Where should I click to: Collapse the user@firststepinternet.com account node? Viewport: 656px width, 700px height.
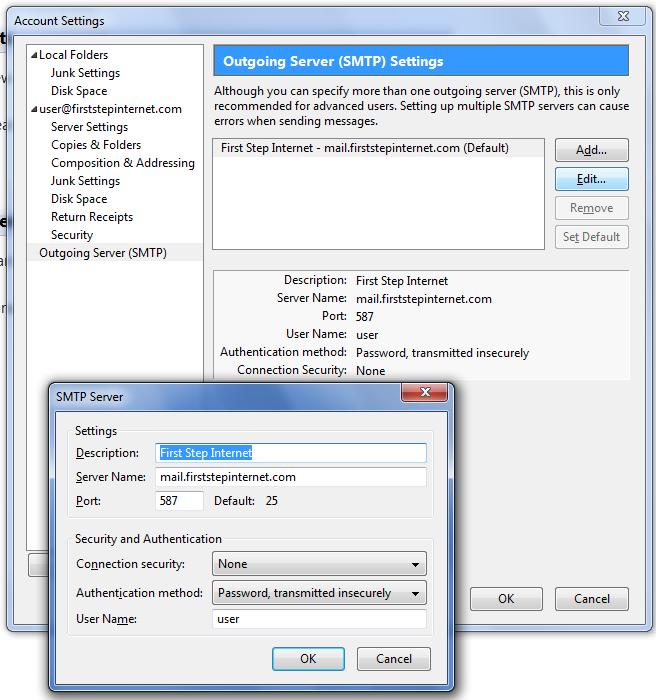[34, 110]
